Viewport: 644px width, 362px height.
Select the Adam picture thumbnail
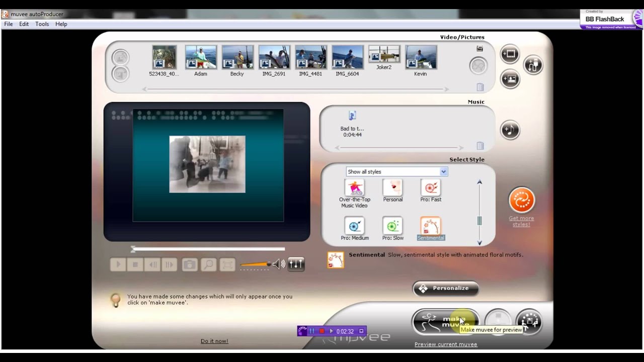coord(201,61)
